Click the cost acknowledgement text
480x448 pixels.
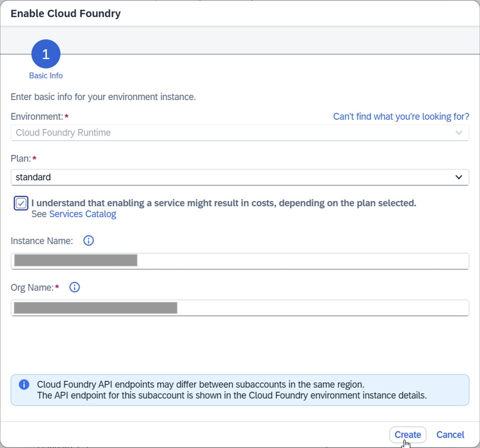coord(224,203)
